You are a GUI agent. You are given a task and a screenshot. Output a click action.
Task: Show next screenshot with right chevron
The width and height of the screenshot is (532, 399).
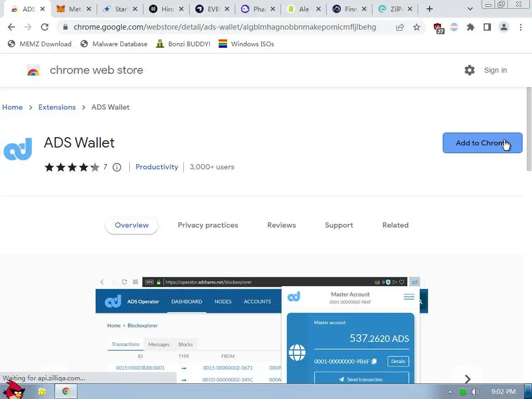[x=468, y=379]
